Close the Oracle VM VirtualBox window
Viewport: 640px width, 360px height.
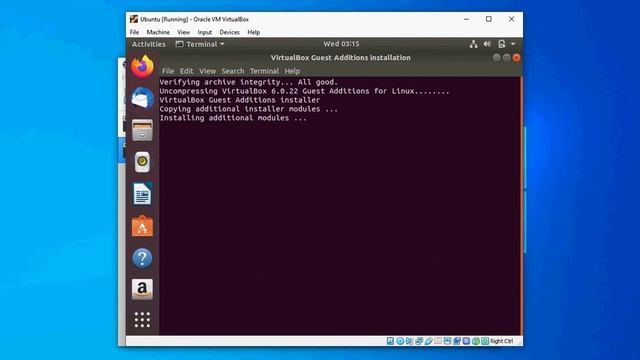pos(511,19)
